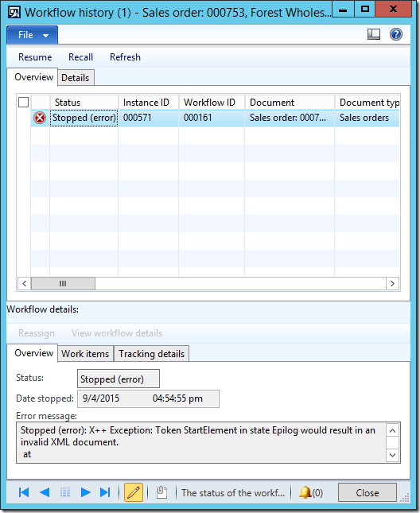Go to previous record arrow icon
Image resolution: width=420 pixels, height=513 pixels.
point(45,492)
